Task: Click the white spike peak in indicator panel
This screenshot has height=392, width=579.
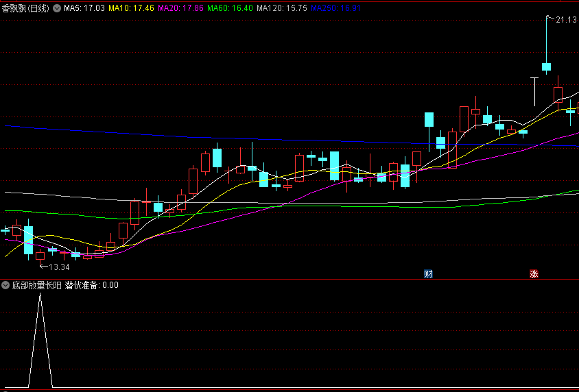Action: [40, 294]
